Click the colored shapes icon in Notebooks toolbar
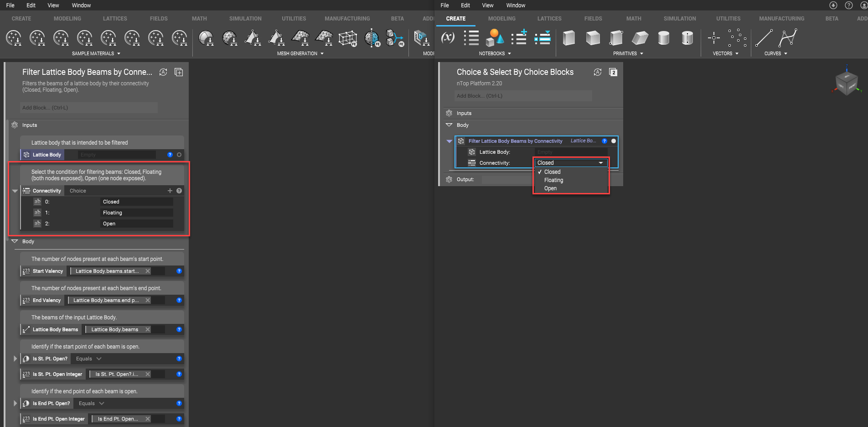The height and width of the screenshot is (427, 868). point(495,38)
